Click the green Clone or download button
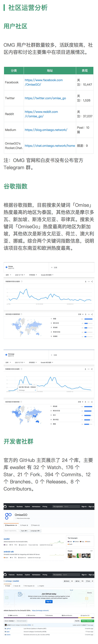This screenshot has height=644, width=98. 88,621
